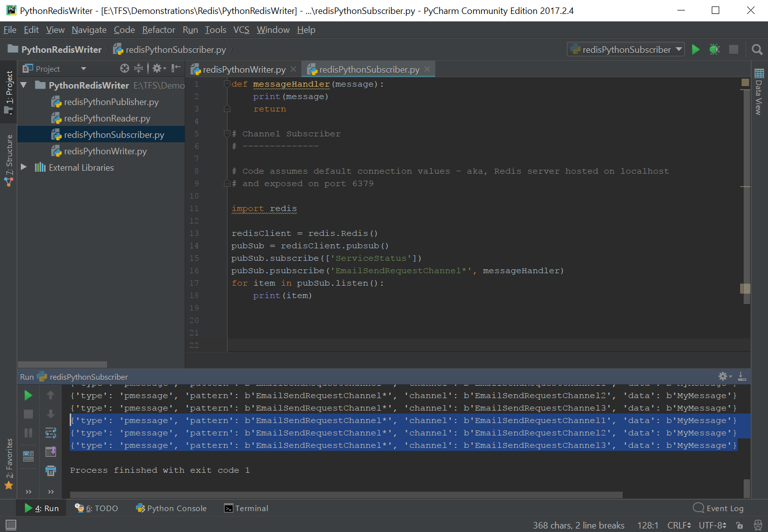Open run configuration dropdown redisPythonSubscriber

(626, 49)
